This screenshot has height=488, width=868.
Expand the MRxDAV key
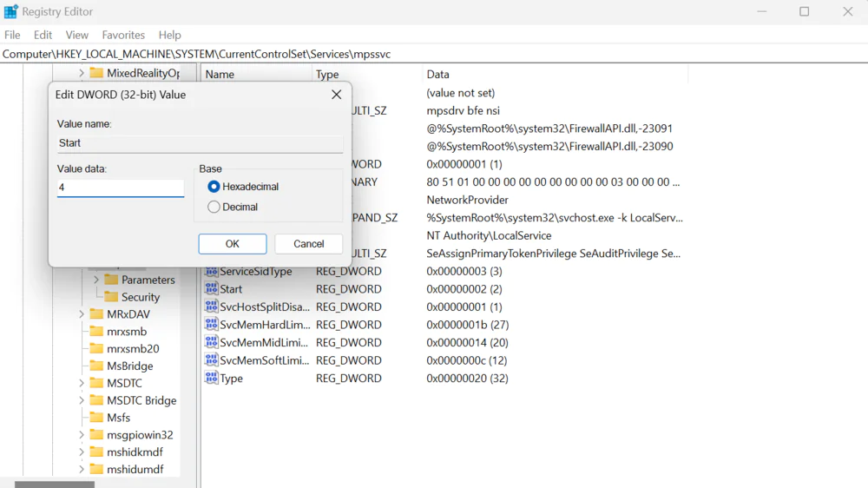pos(82,314)
